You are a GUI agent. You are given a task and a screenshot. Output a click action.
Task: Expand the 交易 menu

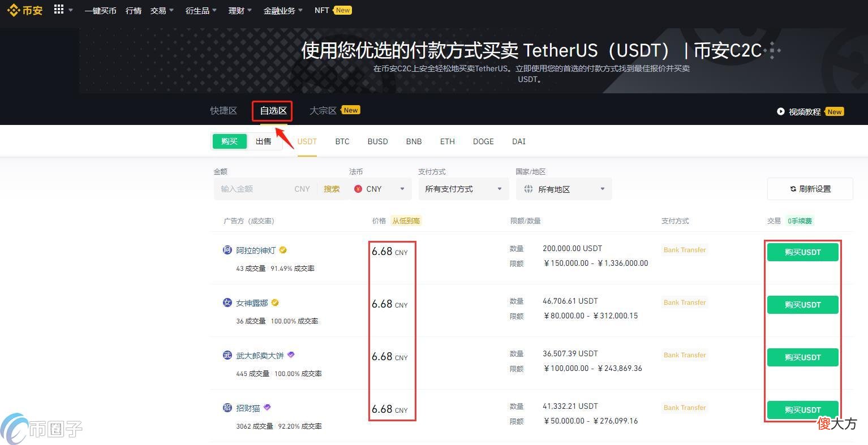coord(162,10)
